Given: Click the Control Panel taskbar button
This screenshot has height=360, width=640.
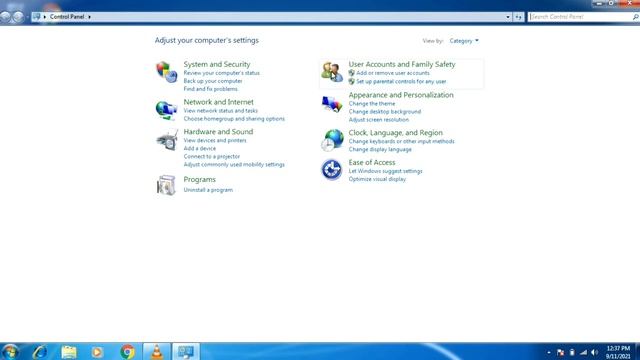Looking at the screenshot, I should point(186,351).
